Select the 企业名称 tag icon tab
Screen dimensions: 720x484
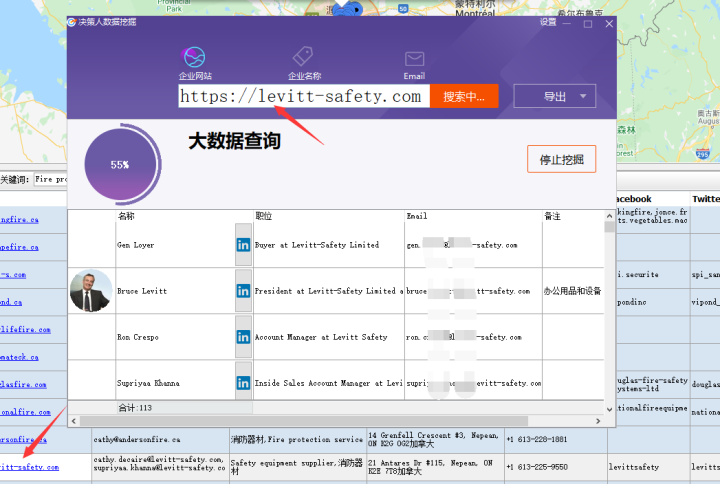[304, 63]
